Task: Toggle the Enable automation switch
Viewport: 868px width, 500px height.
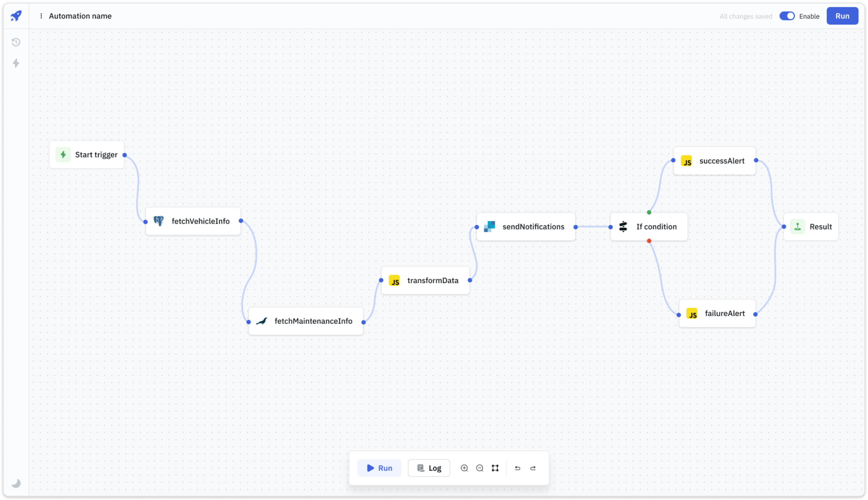Action: [x=787, y=16]
